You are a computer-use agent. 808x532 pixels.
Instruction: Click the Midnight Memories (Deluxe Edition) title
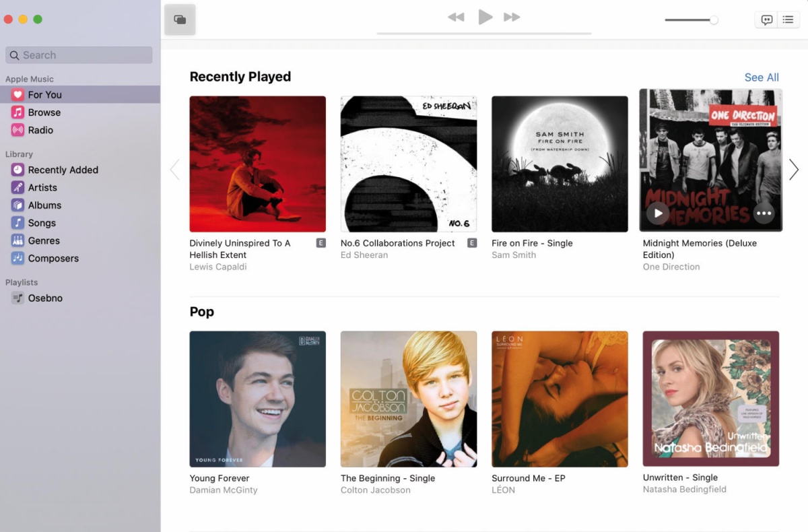tap(700, 249)
